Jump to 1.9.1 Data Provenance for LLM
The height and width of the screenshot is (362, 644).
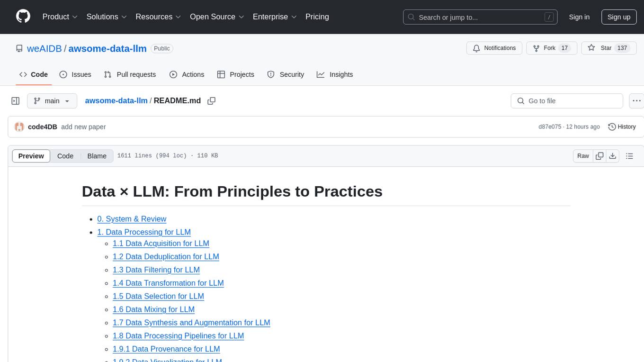pos(166,350)
